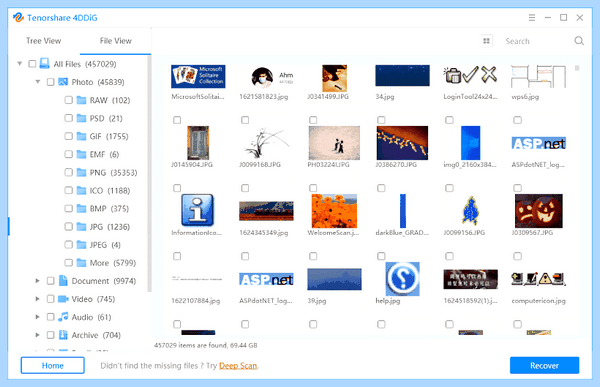Screen dimensions: 600x387
Task: Select the MicrosoftSolitai... card thumbnail
Action: click(198, 76)
